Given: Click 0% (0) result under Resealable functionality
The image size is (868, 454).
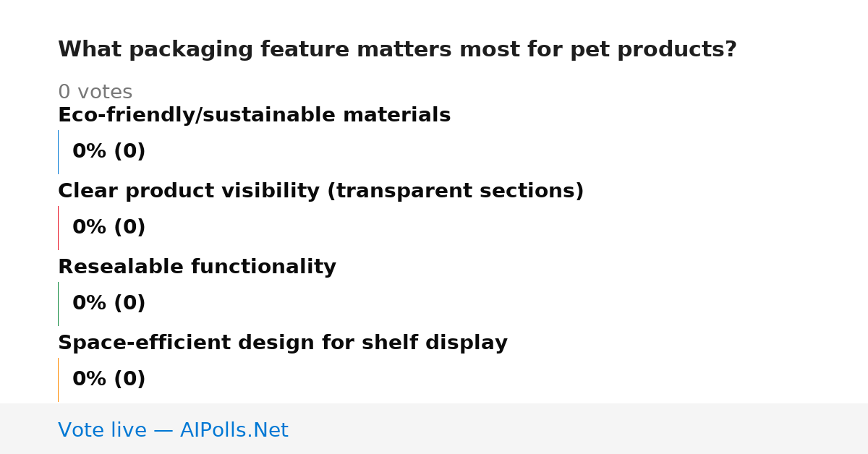Looking at the screenshot, I should tap(109, 304).
